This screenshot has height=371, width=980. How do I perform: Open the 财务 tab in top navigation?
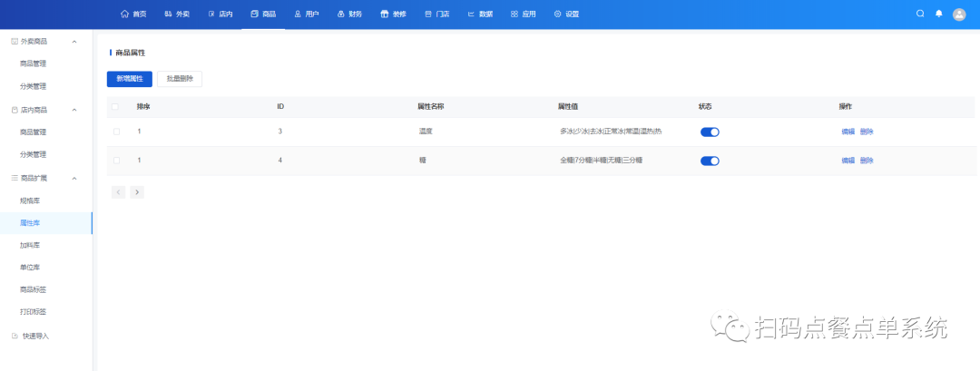[348, 15]
